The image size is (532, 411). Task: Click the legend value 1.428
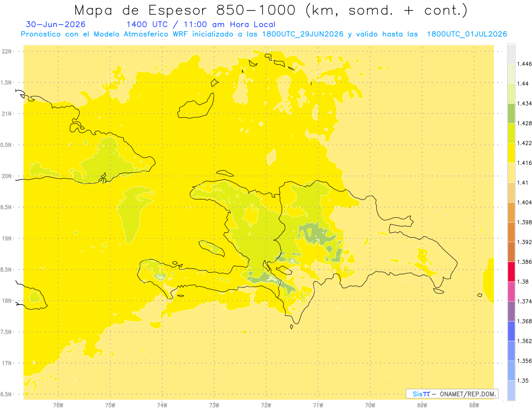tap(525, 123)
